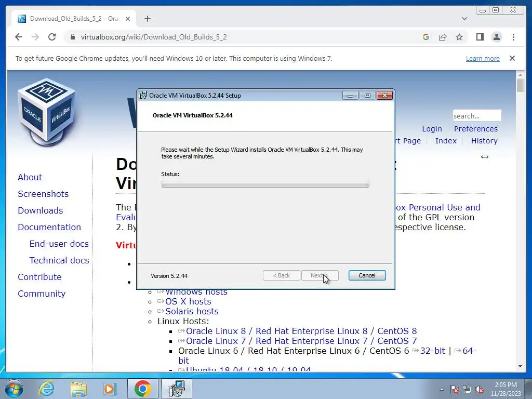Click the Chrome back arrow

click(19, 37)
